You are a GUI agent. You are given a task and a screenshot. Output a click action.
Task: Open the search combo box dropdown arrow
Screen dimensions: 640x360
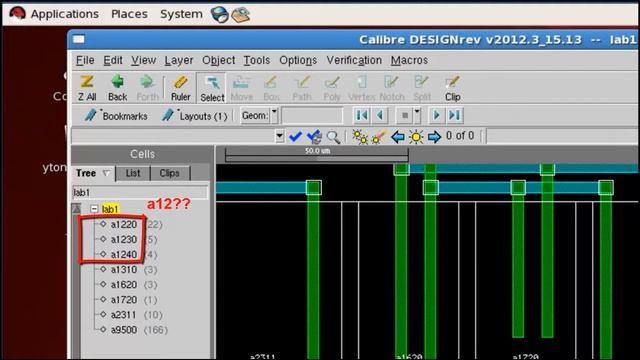[280, 136]
